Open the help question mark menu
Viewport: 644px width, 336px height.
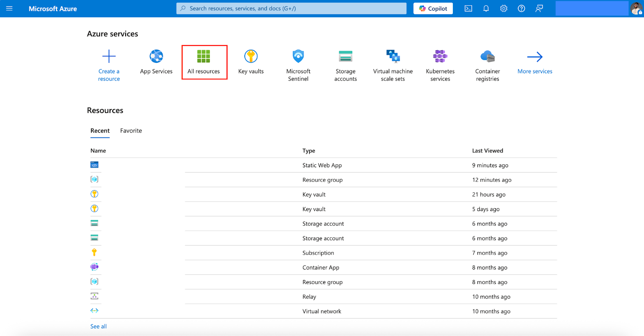point(522,8)
